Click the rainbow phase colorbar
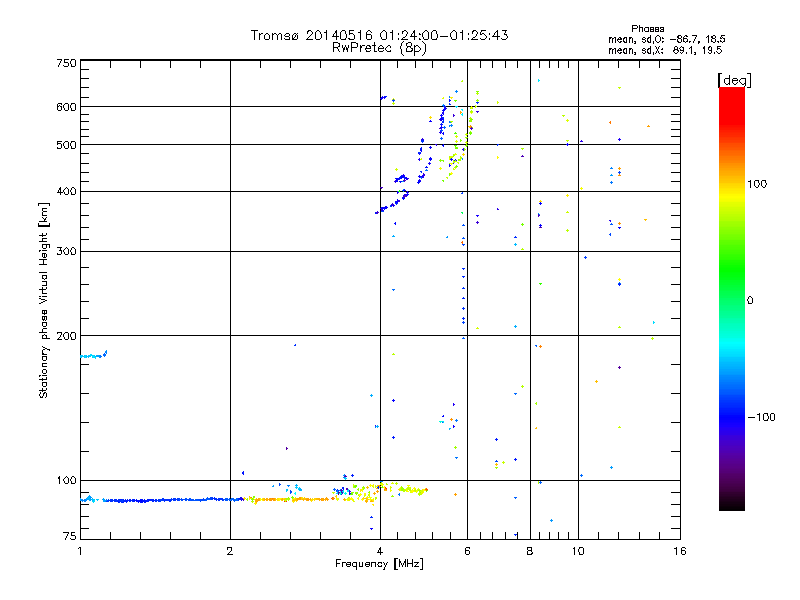The image size is (800, 600). point(732,298)
